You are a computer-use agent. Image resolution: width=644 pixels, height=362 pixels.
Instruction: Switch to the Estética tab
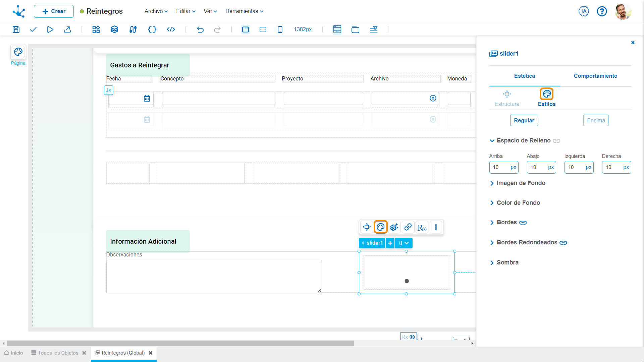525,76
